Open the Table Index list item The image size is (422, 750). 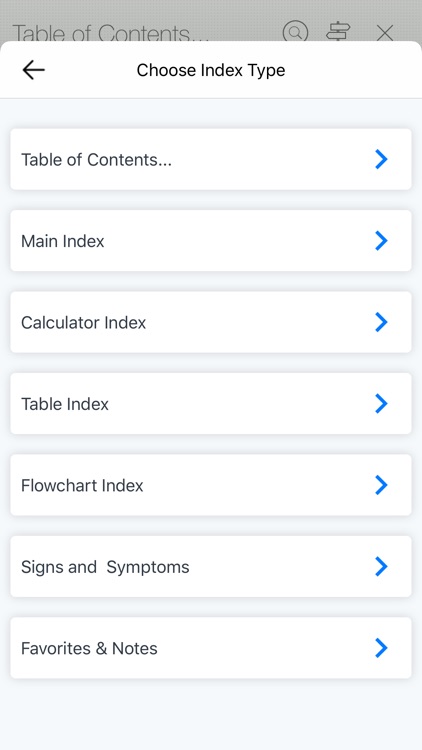point(211,403)
